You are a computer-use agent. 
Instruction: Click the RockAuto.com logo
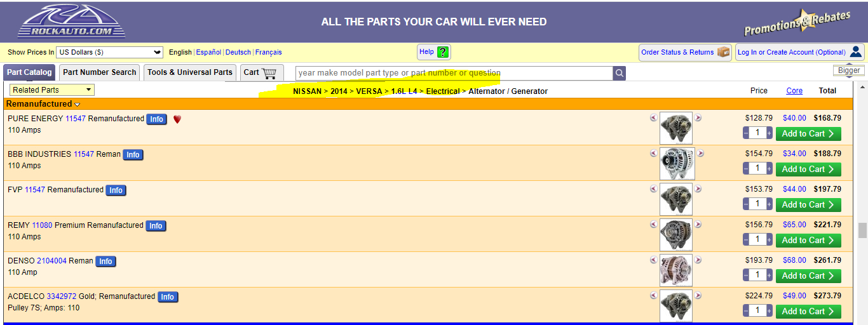coord(71,22)
